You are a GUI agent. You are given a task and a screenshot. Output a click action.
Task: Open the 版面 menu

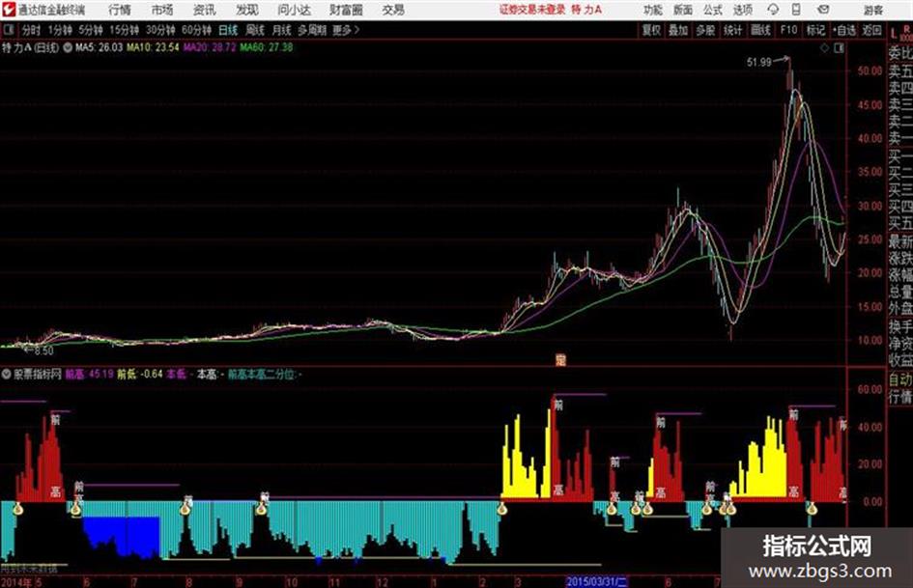pyautogui.click(x=682, y=10)
